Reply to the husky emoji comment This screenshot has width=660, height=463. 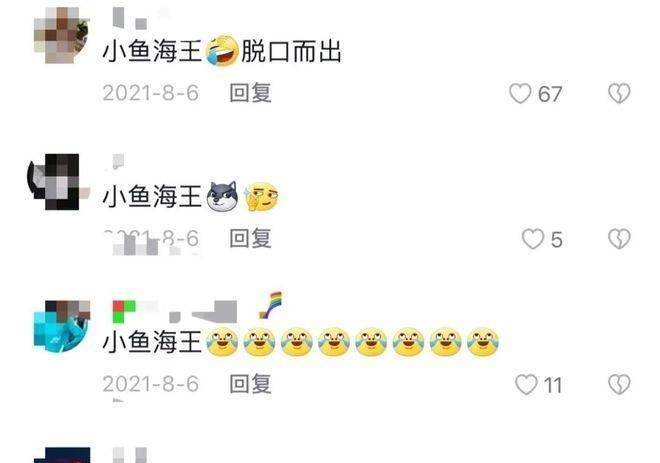pyautogui.click(x=250, y=239)
